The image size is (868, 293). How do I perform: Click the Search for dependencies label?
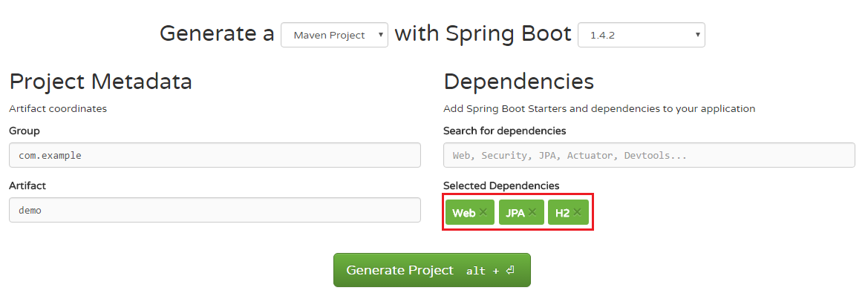point(505,131)
